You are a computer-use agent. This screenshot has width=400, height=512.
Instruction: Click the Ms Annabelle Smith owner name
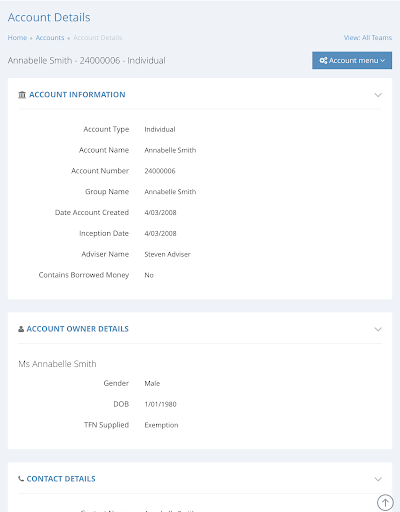click(57, 364)
